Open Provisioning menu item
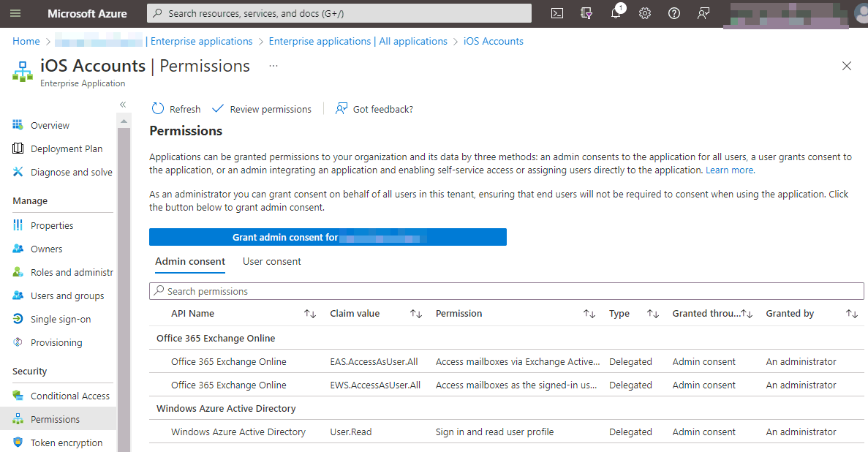 tap(58, 342)
